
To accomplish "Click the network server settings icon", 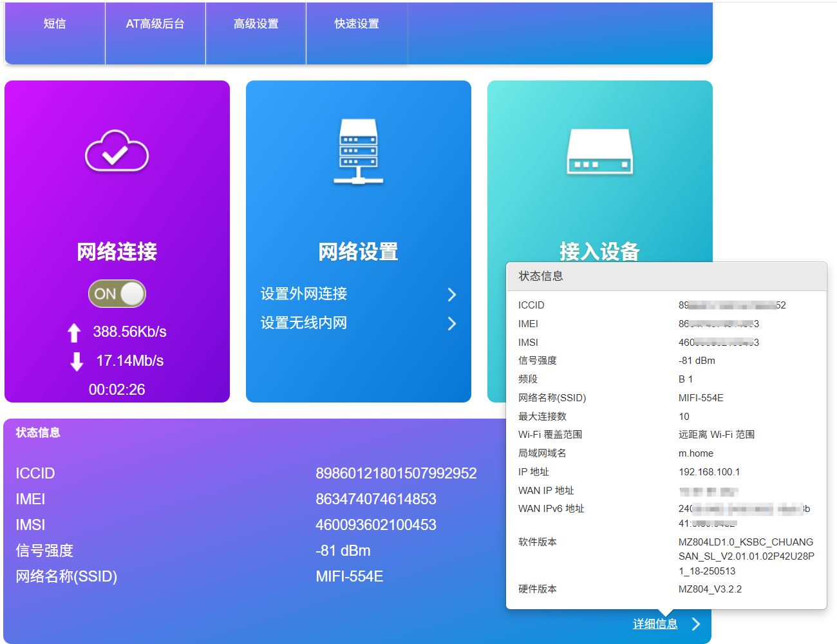I will pos(358,151).
